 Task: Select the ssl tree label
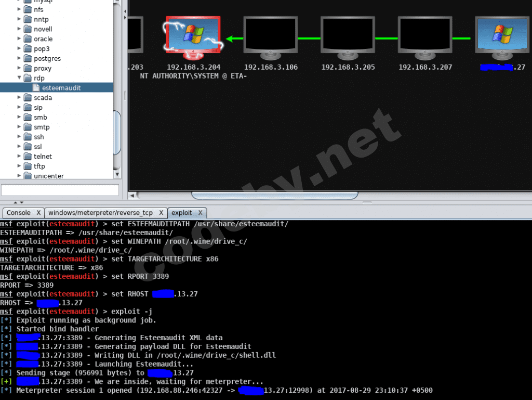(37, 147)
